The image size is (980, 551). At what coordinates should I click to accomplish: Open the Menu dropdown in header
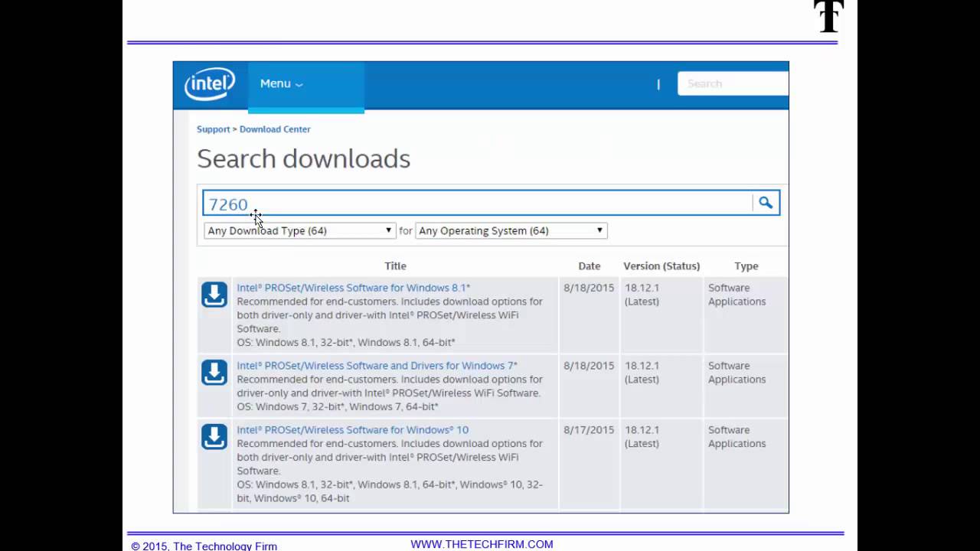pyautogui.click(x=281, y=83)
